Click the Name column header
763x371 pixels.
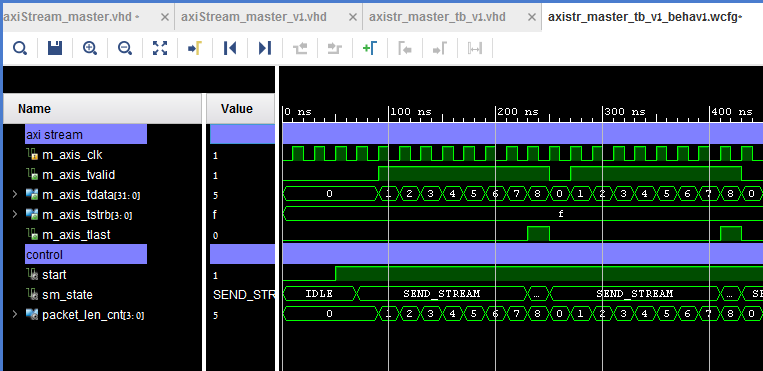pos(102,109)
